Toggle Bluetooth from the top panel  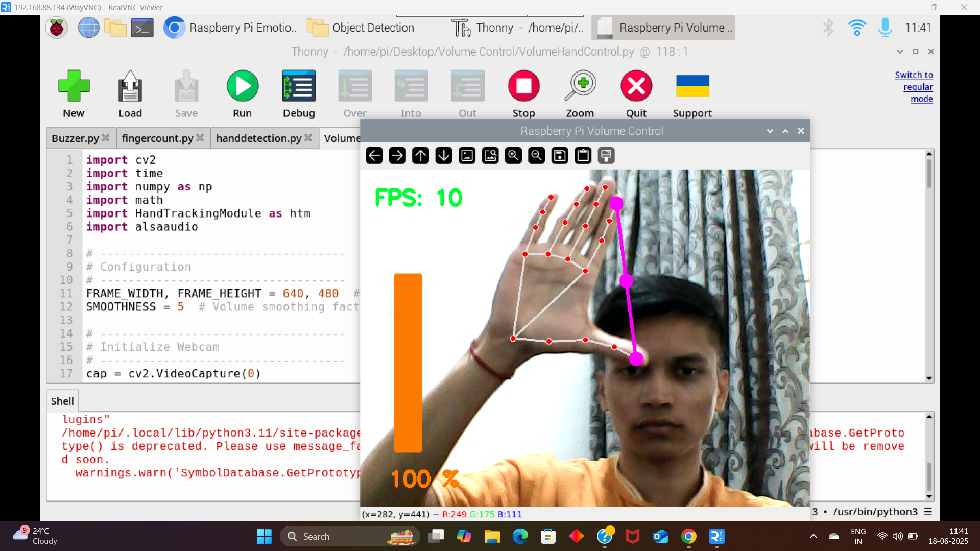(x=828, y=28)
